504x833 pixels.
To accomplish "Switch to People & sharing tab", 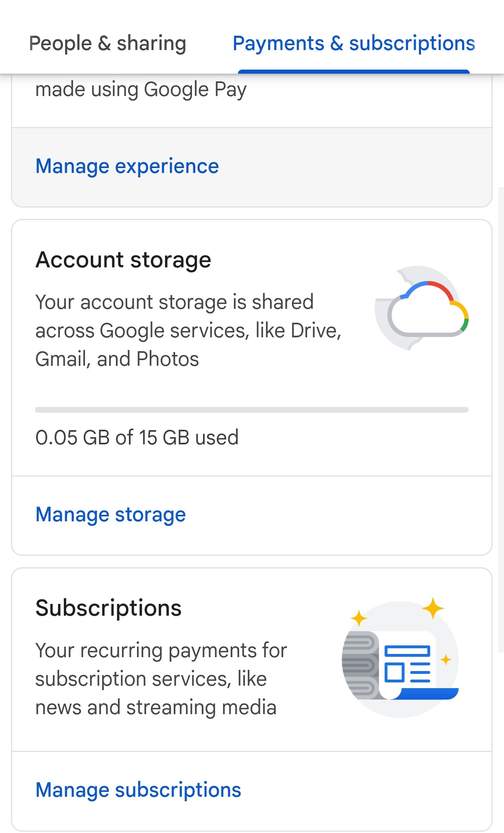I will click(x=107, y=43).
